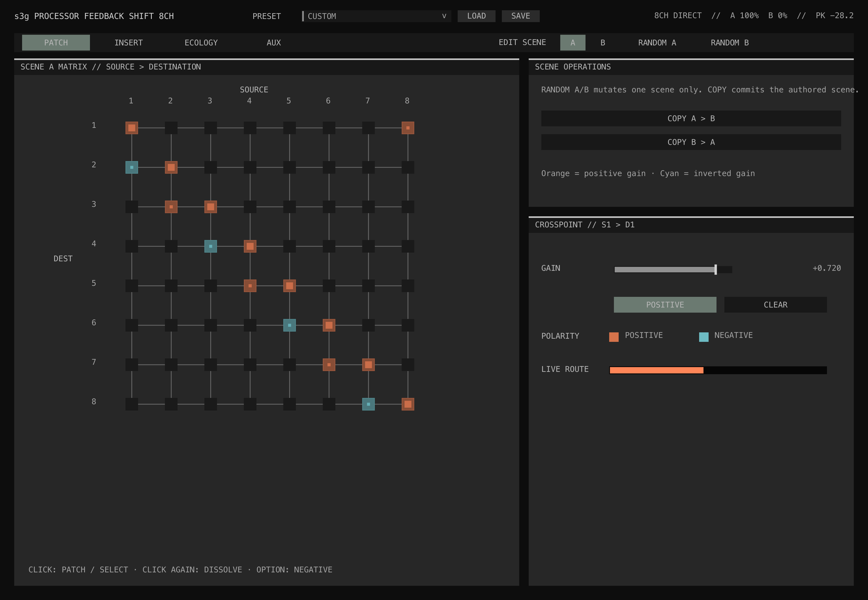Select the cyan crosspoint source 3 to dest 4
Screen dimensions: 868x600
click(x=210, y=246)
